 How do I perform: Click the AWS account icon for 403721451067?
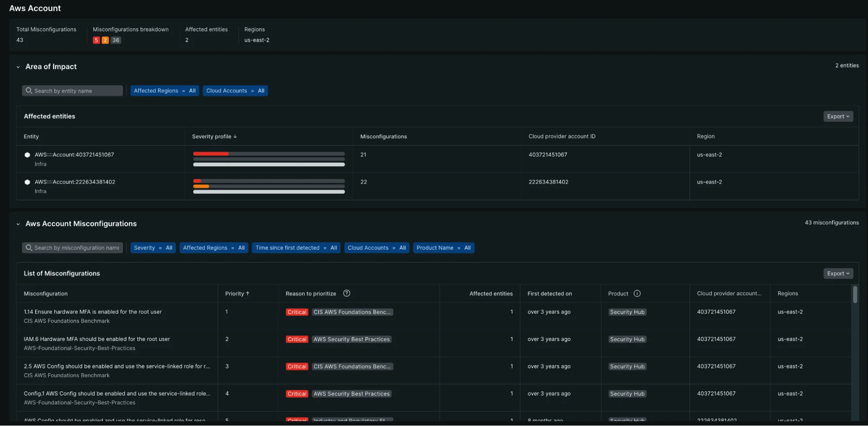click(x=27, y=155)
